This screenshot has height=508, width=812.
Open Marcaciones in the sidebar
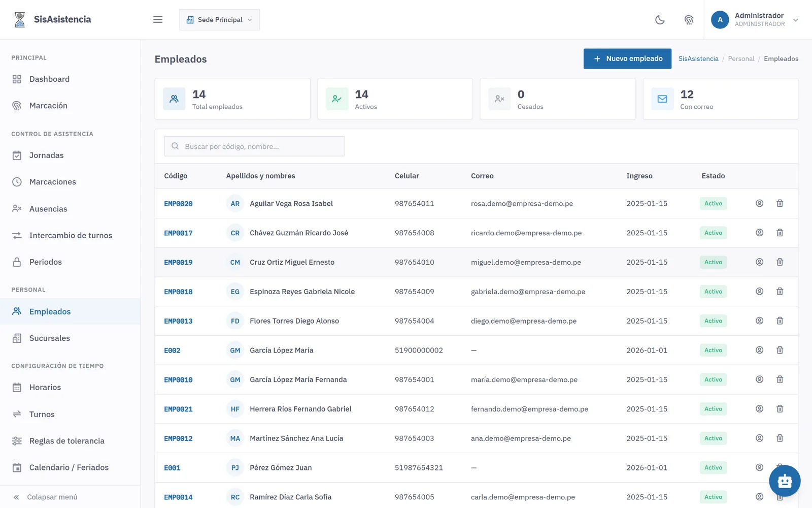(70, 182)
